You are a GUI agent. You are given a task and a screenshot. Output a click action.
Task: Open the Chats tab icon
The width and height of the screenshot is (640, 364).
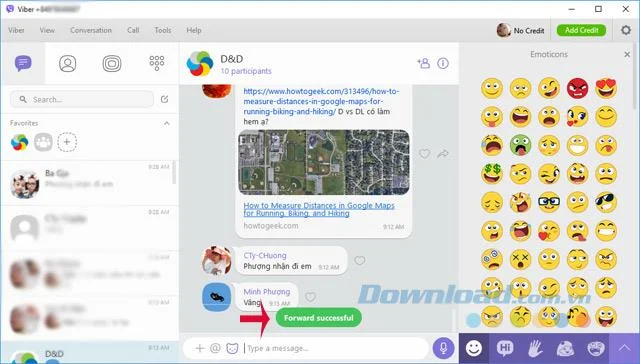point(23,63)
